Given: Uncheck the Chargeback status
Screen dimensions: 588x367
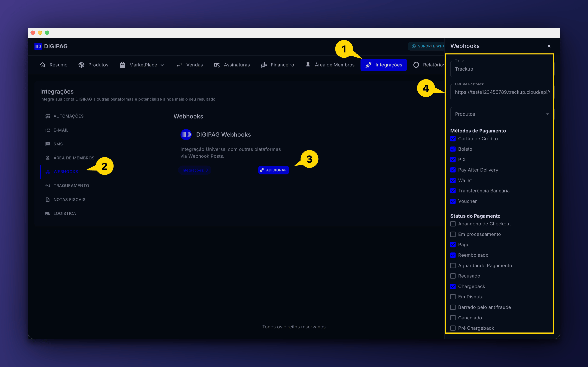Looking at the screenshot, I should (453, 287).
